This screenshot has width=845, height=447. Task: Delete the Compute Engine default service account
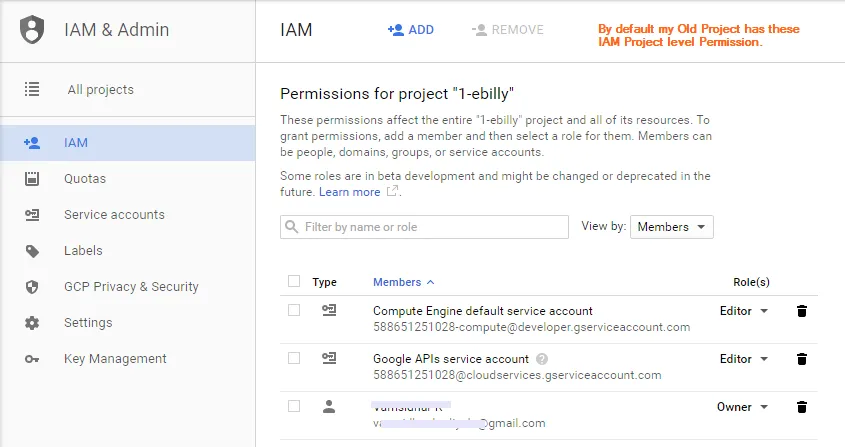tap(801, 311)
